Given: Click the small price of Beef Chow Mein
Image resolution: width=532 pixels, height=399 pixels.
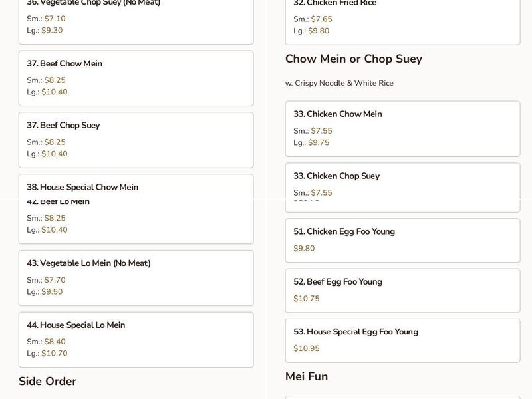Looking at the screenshot, I should tap(45, 80).
